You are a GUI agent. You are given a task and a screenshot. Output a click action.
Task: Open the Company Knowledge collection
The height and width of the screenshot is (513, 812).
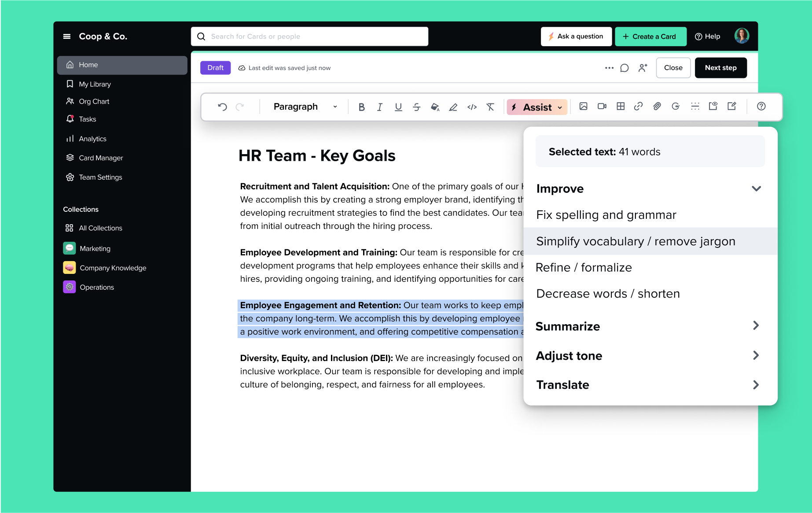(113, 267)
